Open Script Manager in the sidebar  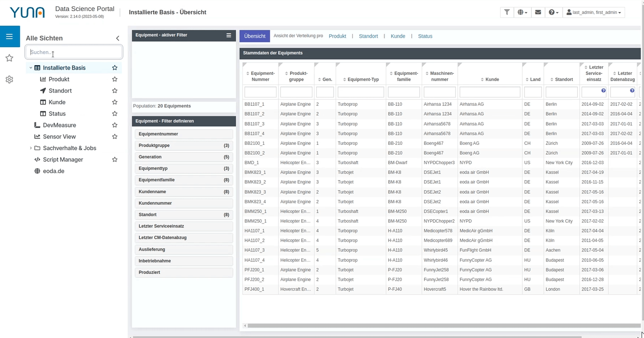63,159
